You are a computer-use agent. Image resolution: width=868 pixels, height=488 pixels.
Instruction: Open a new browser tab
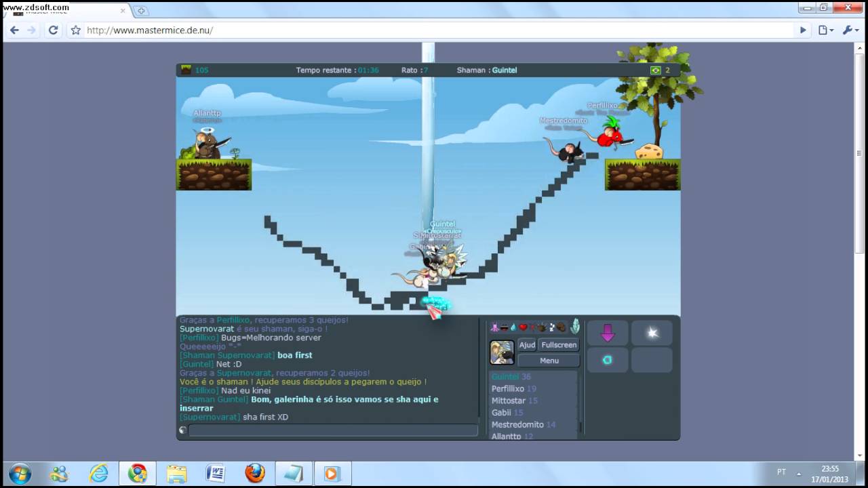140,11
